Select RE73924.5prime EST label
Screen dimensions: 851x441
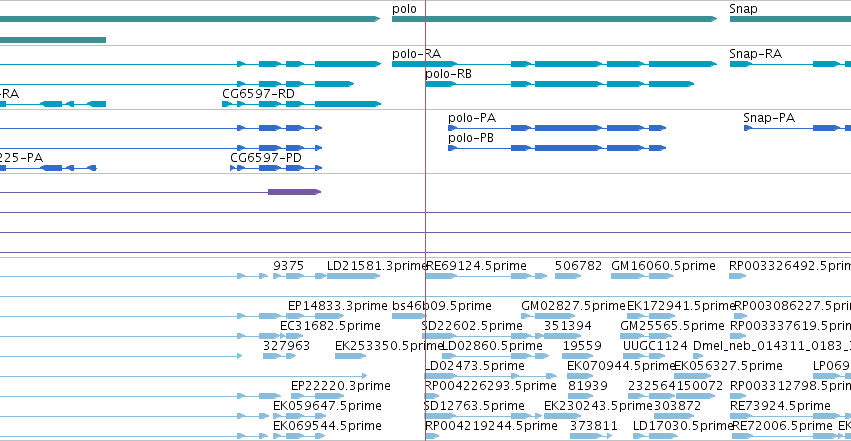pyautogui.click(x=780, y=406)
